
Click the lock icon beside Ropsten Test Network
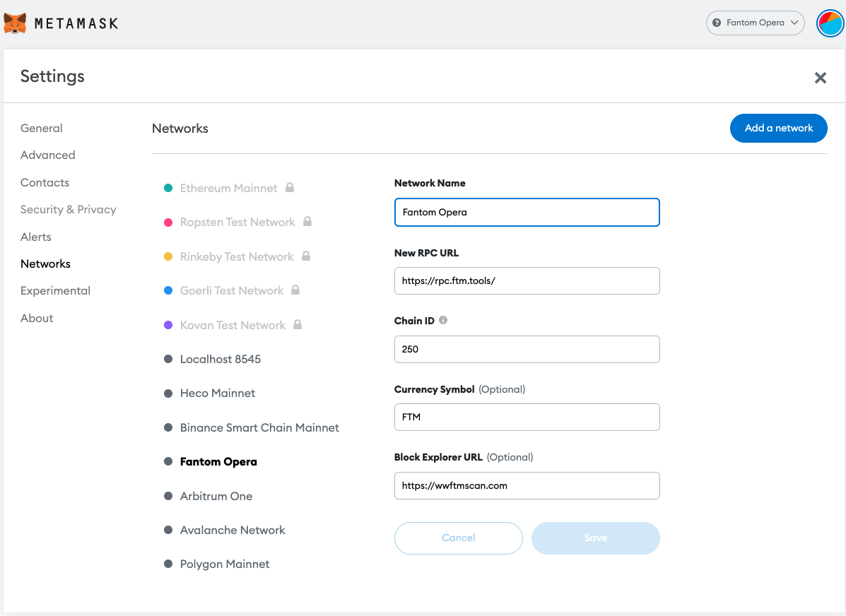click(307, 221)
